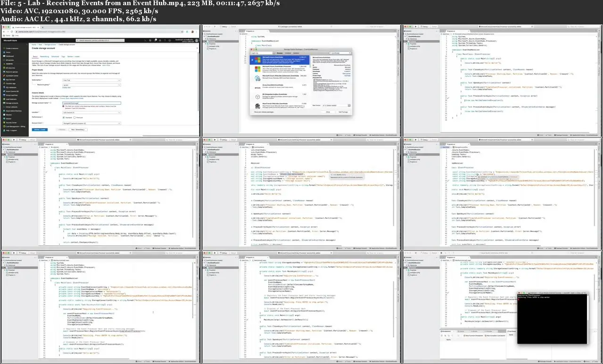This screenshot has height=364, width=603.
Task: Select the Microsoft.Azure.EventHubs.Processor package row
Action: pos(280,69)
